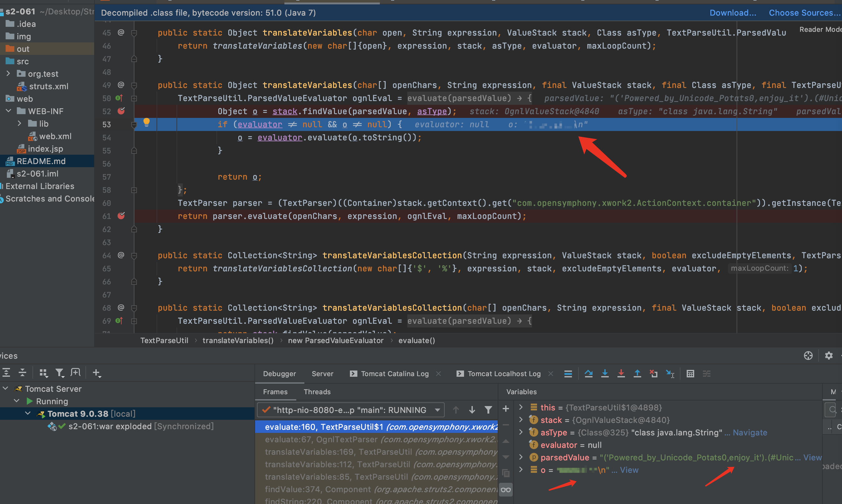The width and height of the screenshot is (842, 504).
Task: Click the copy icon beside the Variables list
Action: [506, 473]
